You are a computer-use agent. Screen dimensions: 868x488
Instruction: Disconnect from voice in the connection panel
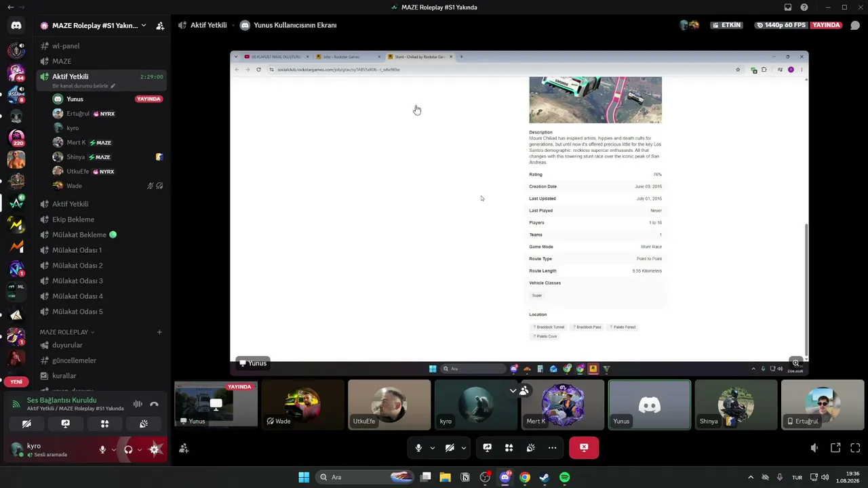pos(154,404)
